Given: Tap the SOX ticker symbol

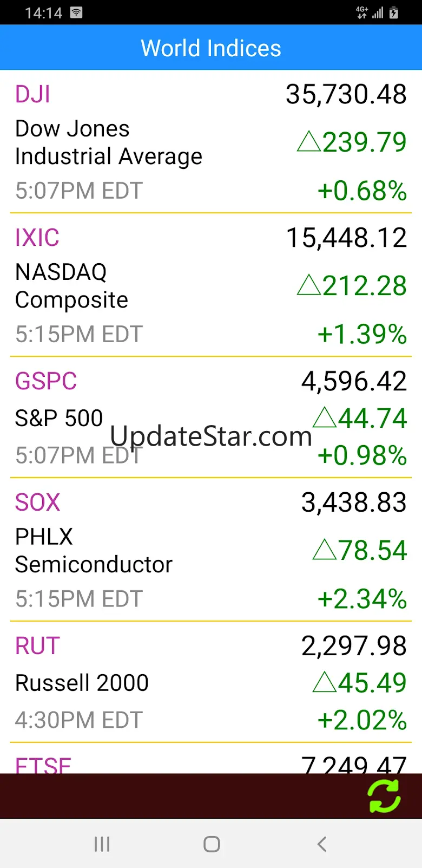Looking at the screenshot, I should coord(37,502).
